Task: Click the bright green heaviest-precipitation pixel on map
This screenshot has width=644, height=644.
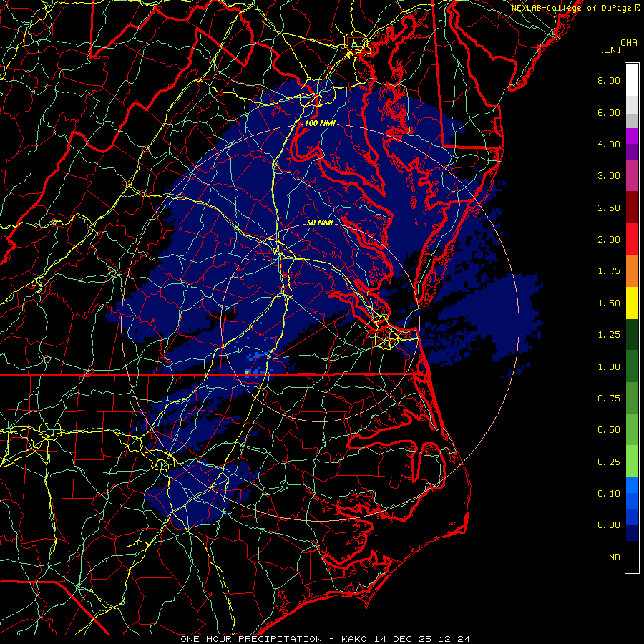Action: click(247, 371)
